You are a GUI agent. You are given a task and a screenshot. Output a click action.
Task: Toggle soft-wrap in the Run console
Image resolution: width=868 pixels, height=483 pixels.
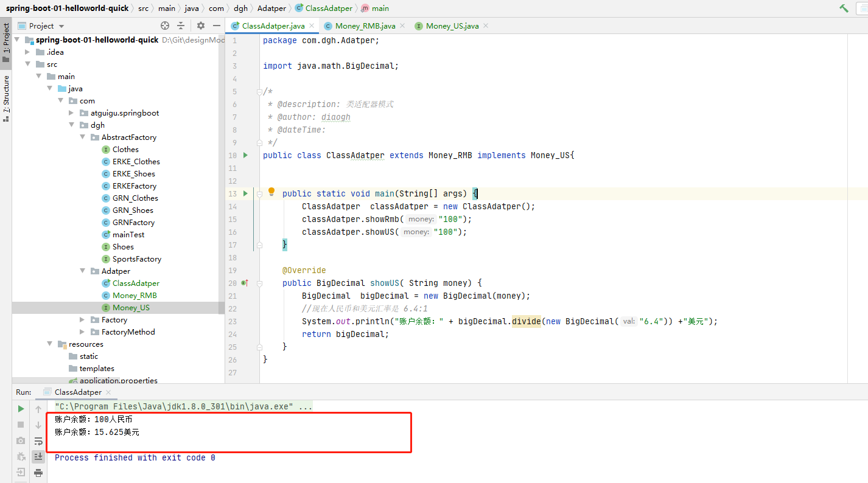click(x=38, y=440)
